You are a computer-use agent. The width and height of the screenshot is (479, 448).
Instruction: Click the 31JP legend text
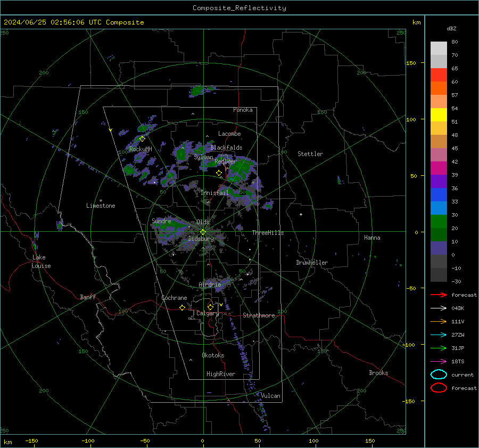pyautogui.click(x=458, y=348)
